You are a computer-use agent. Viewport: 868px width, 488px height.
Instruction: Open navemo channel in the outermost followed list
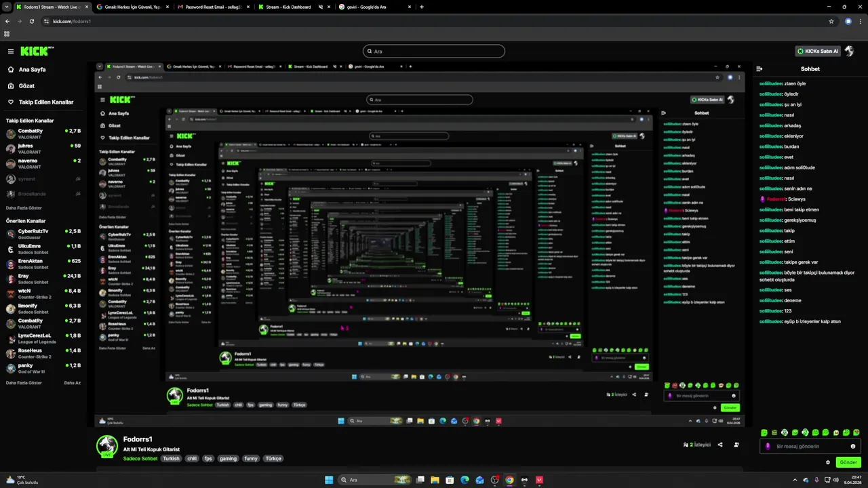43,163
